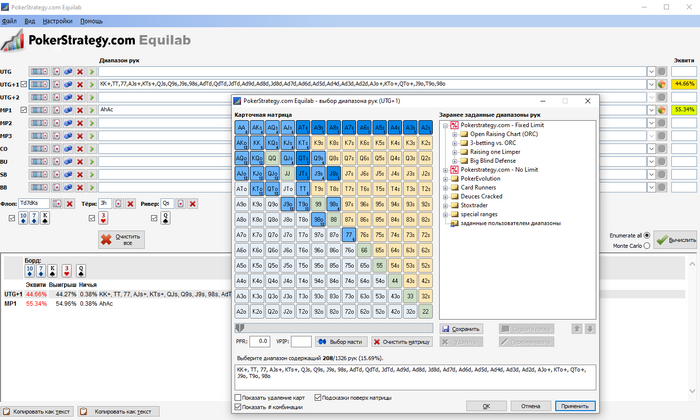
Task: Click the move-down arrow in the range dialog
Action: click(x=590, y=329)
